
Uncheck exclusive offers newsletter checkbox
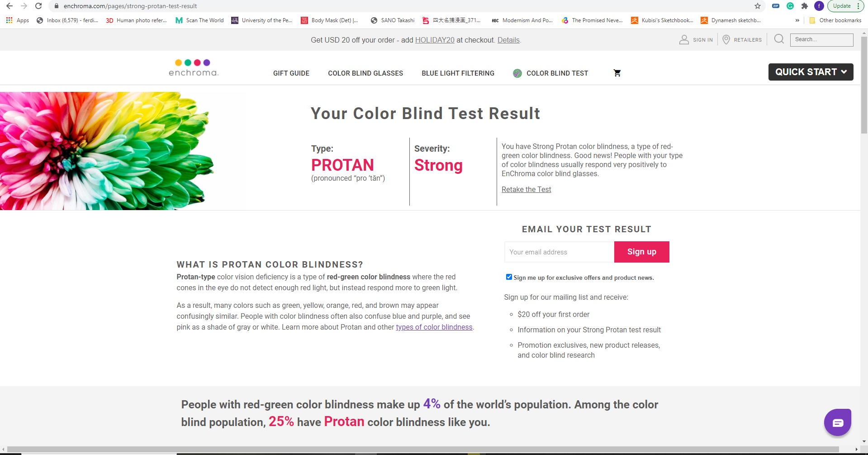(x=509, y=277)
